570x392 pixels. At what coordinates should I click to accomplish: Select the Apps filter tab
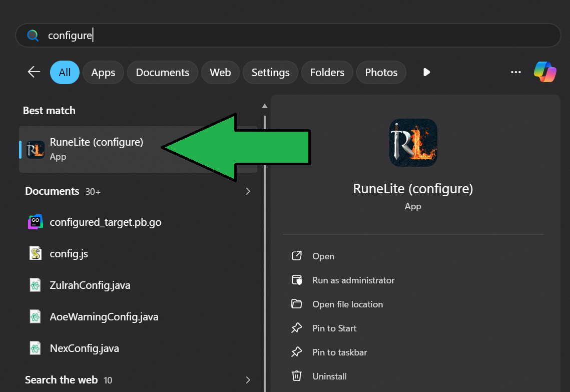(103, 72)
